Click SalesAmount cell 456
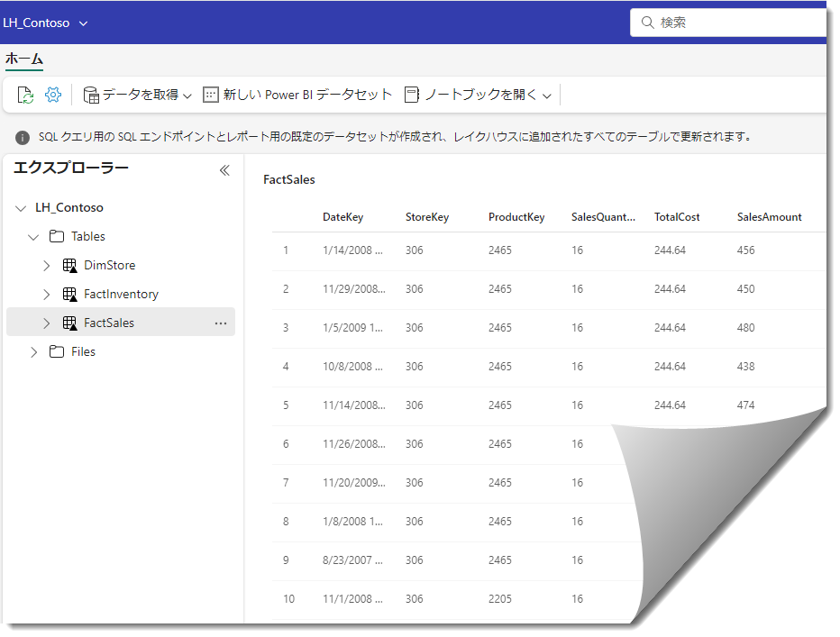This screenshot has height=637, width=840. click(x=745, y=250)
